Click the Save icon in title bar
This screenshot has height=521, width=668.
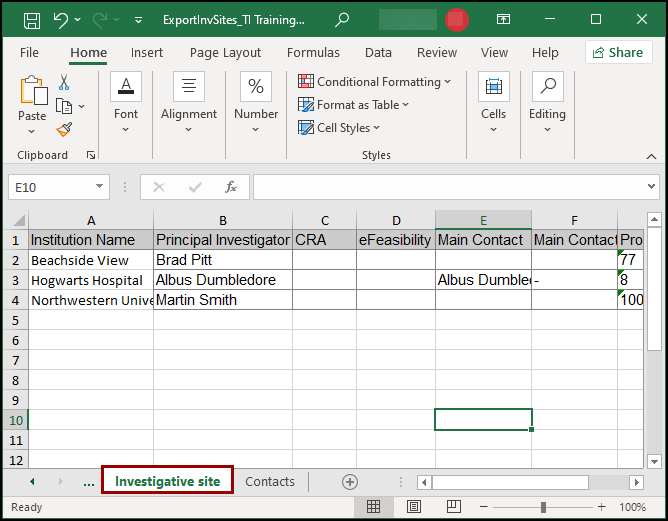pos(32,20)
